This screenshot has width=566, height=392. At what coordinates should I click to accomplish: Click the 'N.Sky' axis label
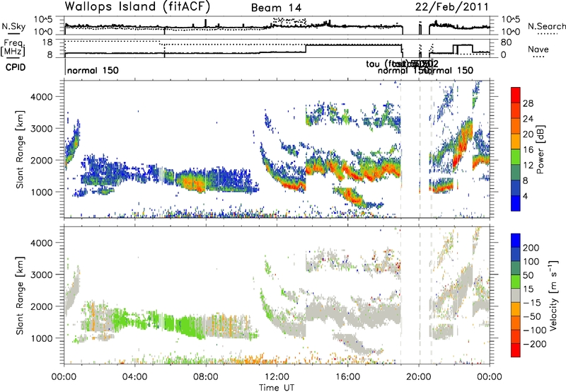click(x=13, y=26)
